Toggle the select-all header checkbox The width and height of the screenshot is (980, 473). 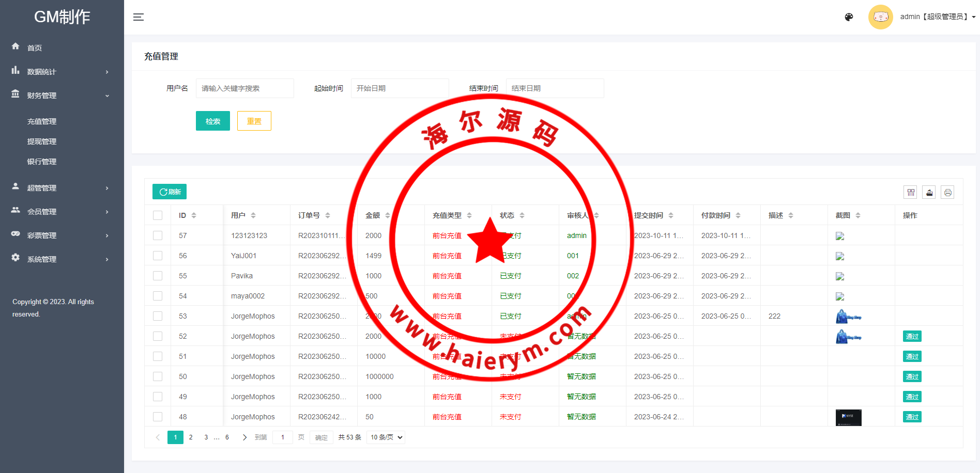(x=158, y=215)
